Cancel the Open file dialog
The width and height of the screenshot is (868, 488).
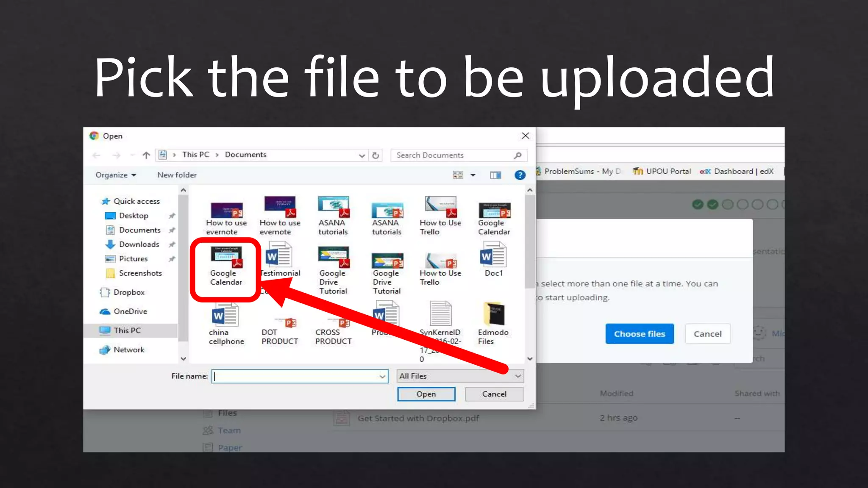[x=494, y=394]
